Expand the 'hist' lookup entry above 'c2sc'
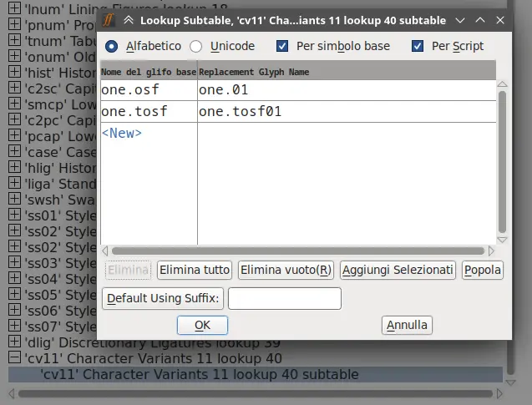Viewport: 532px width, 405px height. (x=14, y=72)
